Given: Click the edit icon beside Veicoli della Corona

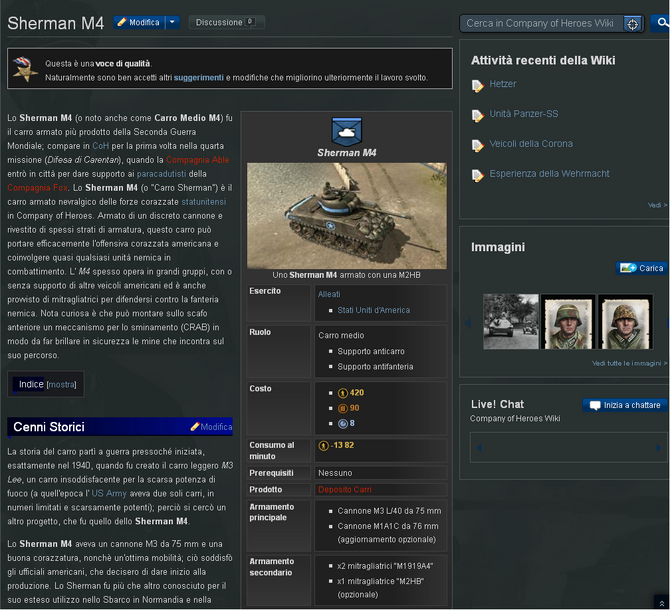Looking at the screenshot, I should (478, 146).
